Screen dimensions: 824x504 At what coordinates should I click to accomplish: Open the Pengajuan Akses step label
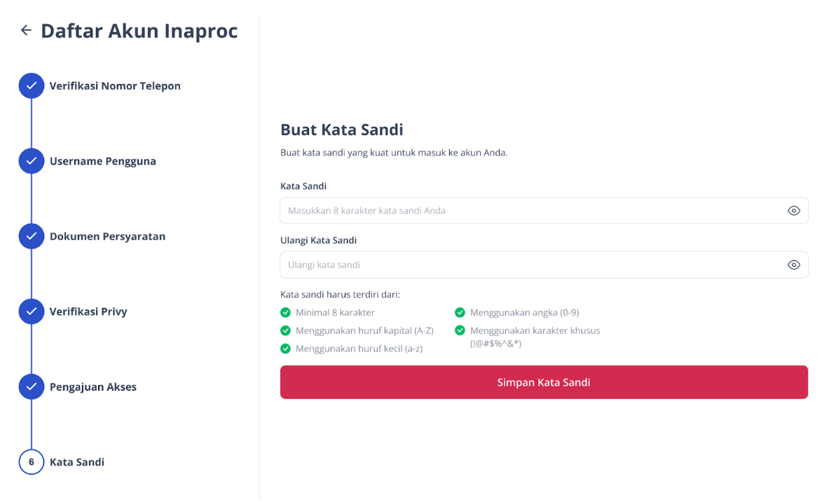(93, 387)
